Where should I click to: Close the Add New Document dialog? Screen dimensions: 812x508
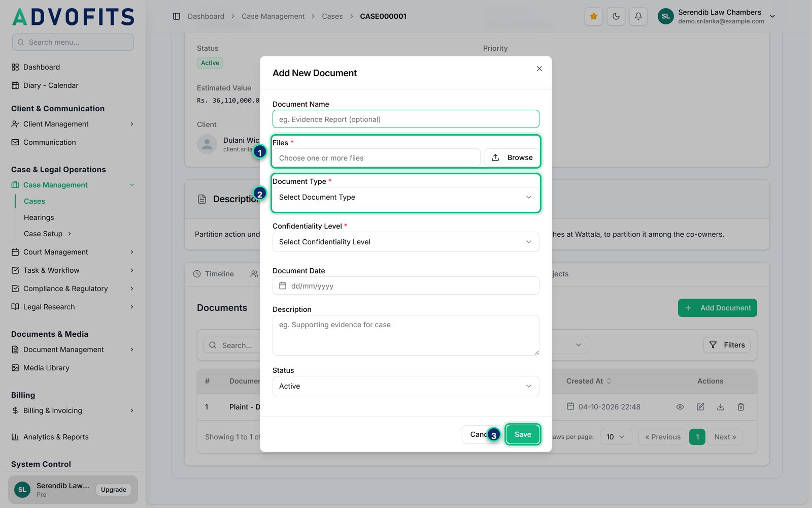[539, 69]
